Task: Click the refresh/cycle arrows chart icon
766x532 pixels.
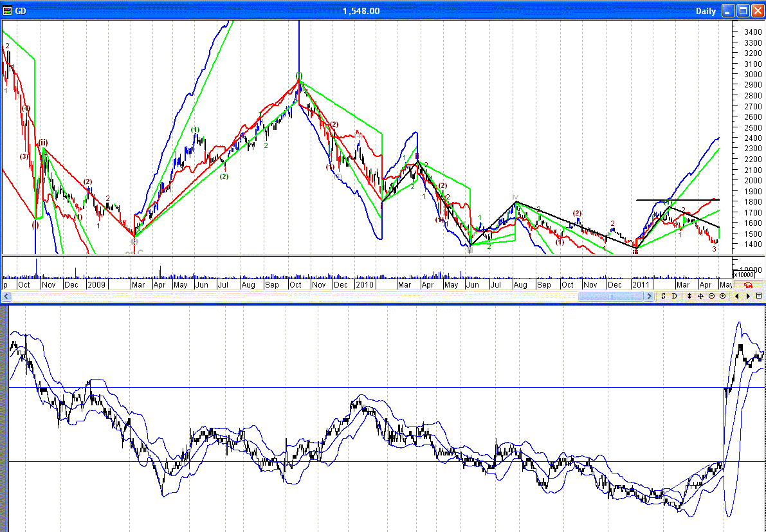Action: coord(662,296)
